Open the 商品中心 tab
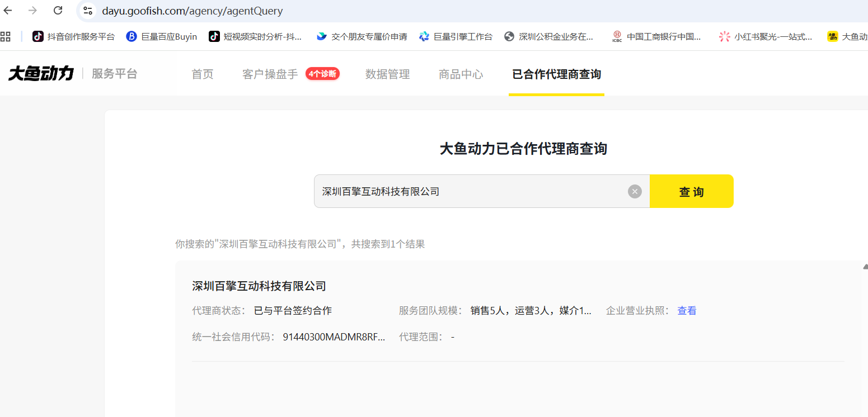The height and width of the screenshot is (417, 868). point(461,74)
